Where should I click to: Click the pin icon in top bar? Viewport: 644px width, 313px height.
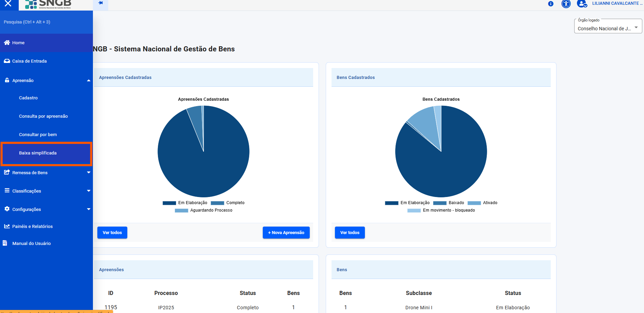tap(101, 3)
